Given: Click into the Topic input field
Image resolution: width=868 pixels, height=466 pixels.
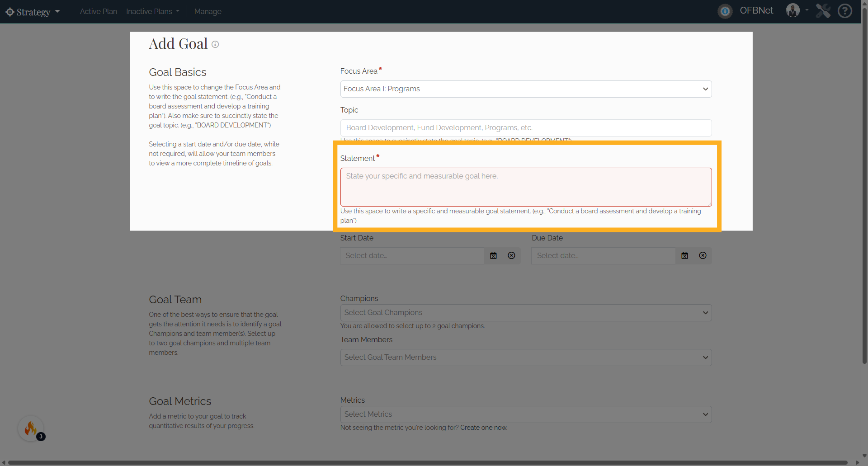Looking at the screenshot, I should [x=526, y=128].
